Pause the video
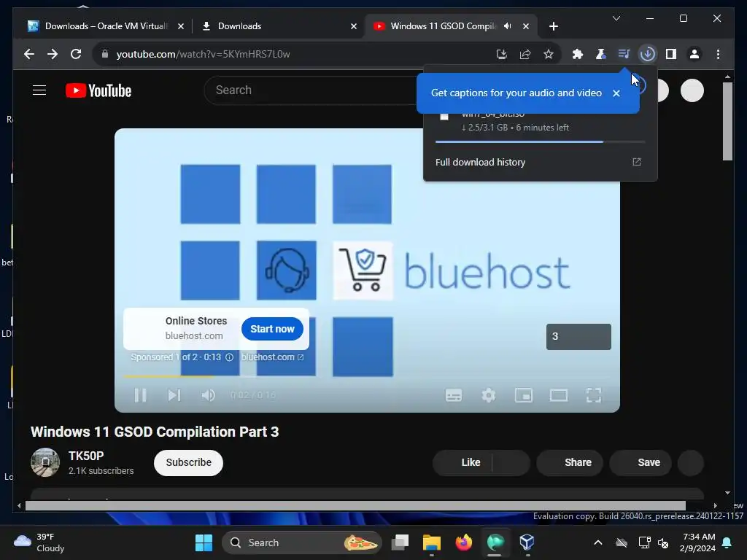This screenshot has width=747, height=560. tap(140, 395)
